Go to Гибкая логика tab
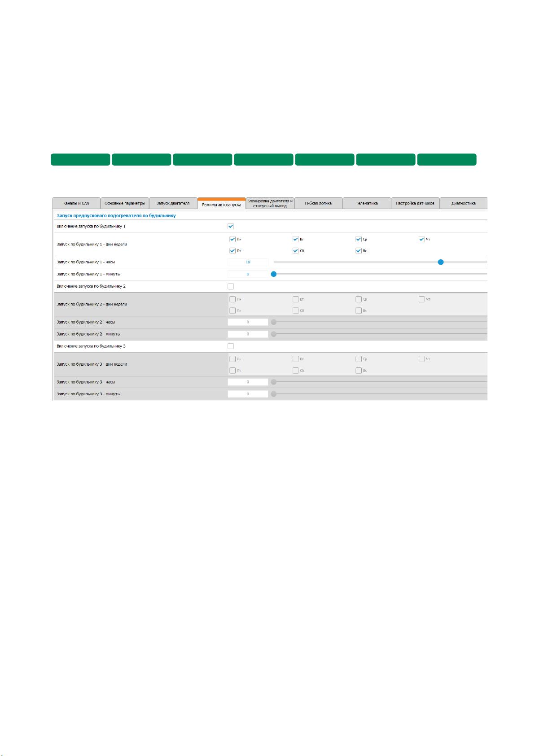 [x=319, y=203]
